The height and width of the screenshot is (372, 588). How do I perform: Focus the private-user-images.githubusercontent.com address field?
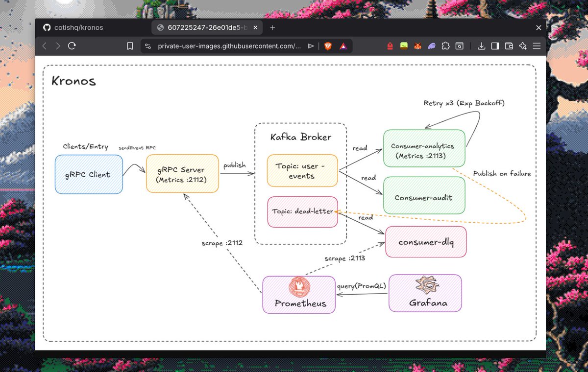229,46
